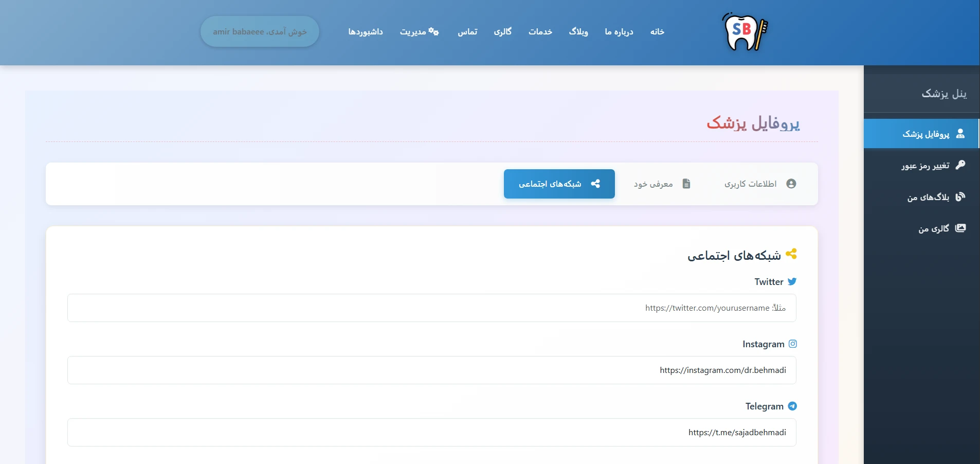Open the وبلاگ page from navbar
The image size is (980, 464).
[x=578, y=32]
